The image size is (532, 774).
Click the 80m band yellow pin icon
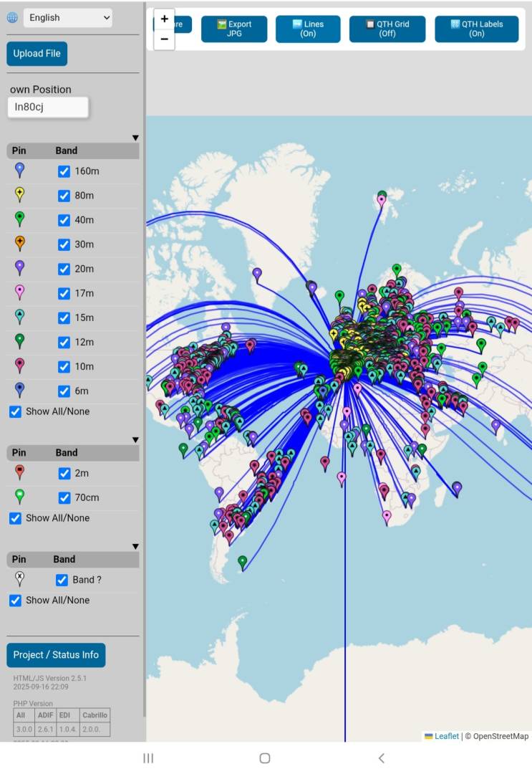[20, 194]
